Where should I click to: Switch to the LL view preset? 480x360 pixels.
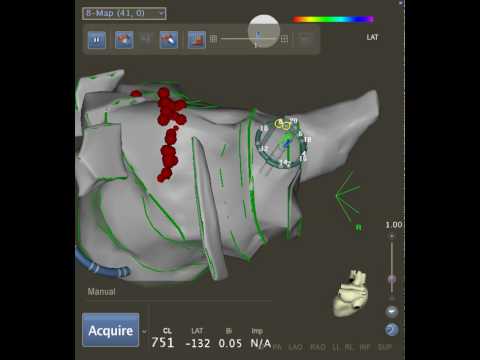(336, 348)
